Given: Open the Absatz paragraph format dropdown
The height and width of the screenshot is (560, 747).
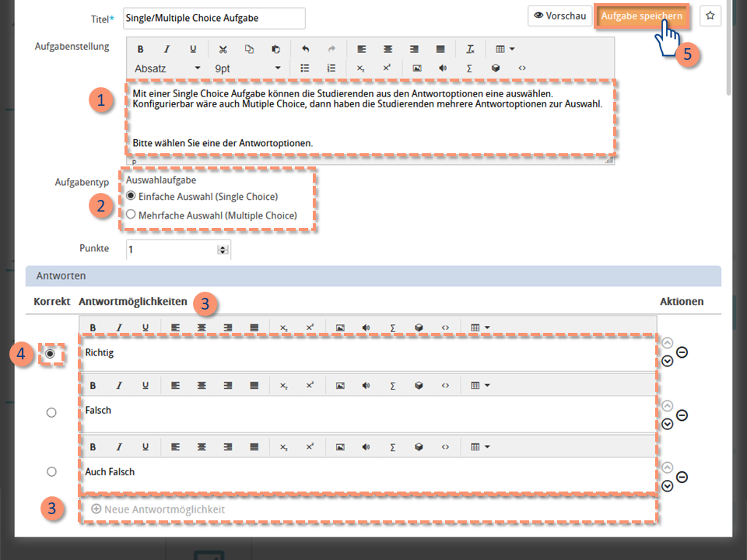Looking at the screenshot, I should click(x=167, y=68).
